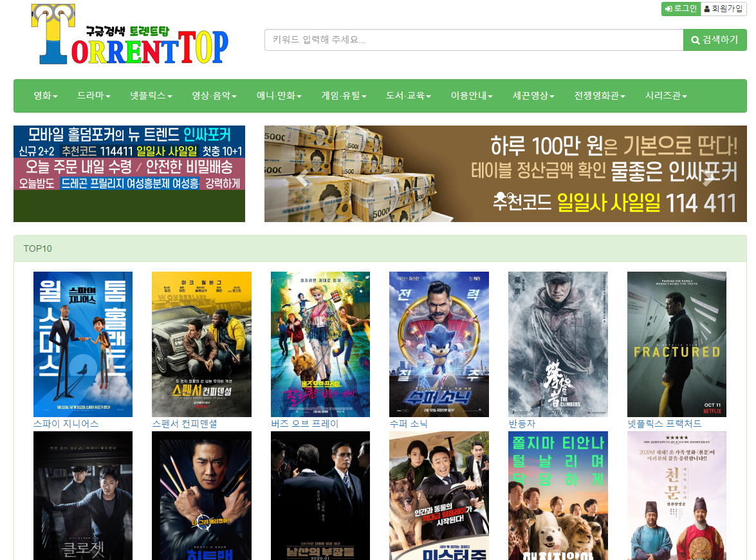The height and width of the screenshot is (560, 756).
Task: Expand the 넷플릭스 menu
Action: pyautogui.click(x=151, y=95)
